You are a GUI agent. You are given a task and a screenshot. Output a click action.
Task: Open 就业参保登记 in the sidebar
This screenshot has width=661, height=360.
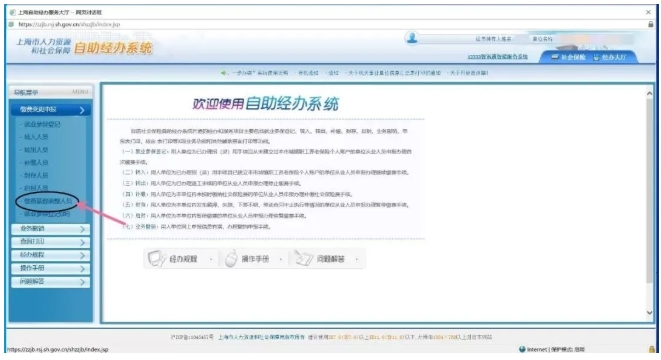pos(42,124)
